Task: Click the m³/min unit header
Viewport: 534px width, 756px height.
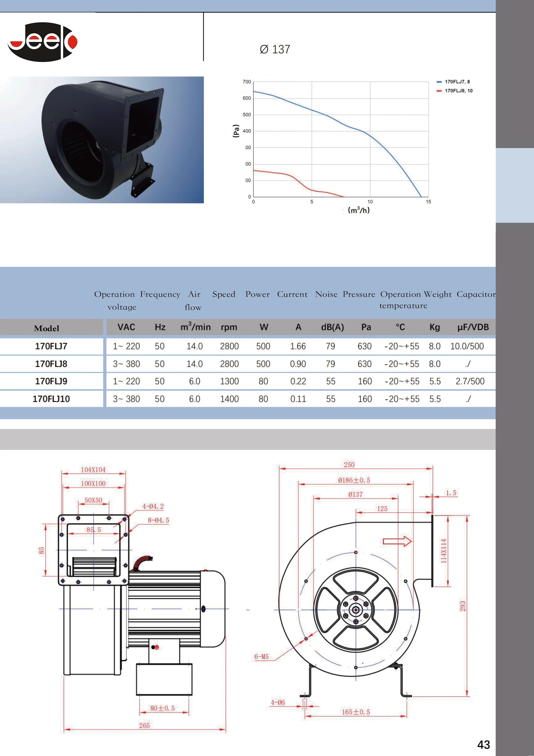Action: pos(196,326)
